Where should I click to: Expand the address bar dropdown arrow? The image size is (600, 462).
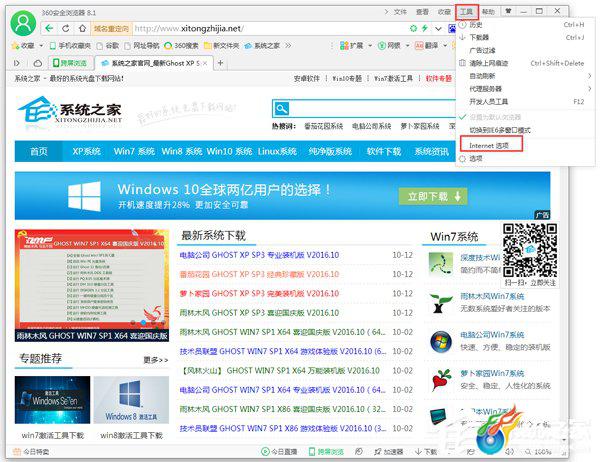(439, 28)
